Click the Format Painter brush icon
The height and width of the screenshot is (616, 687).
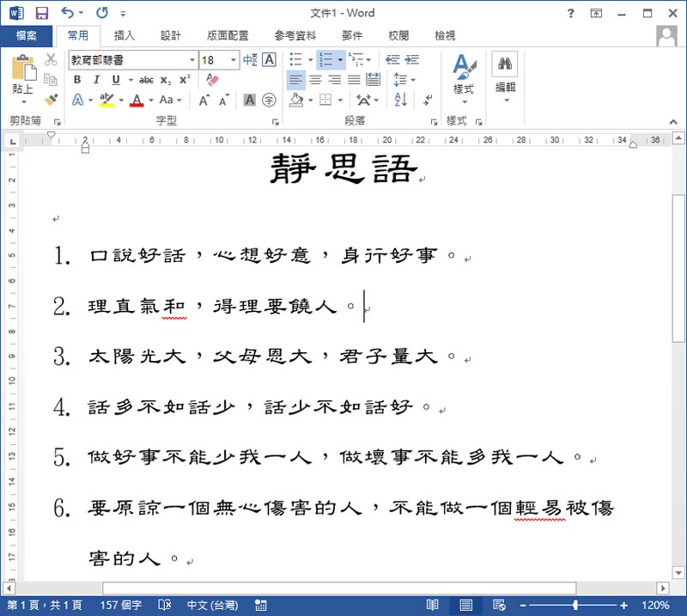[x=51, y=100]
